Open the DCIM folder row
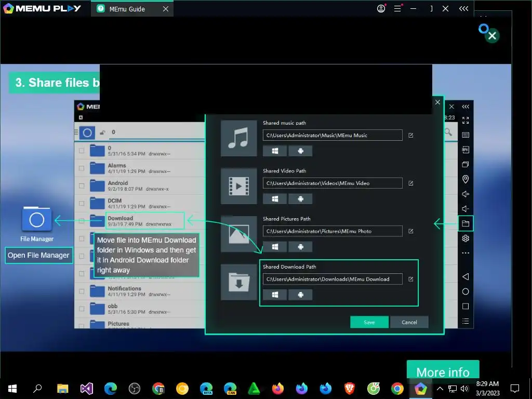 pyautogui.click(x=139, y=203)
